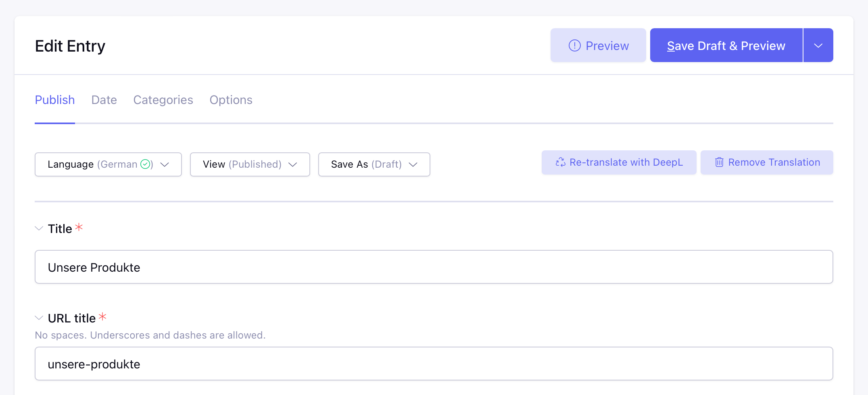Screen dimensions: 868x395
Task: Open the Date tab
Action: pos(104,100)
